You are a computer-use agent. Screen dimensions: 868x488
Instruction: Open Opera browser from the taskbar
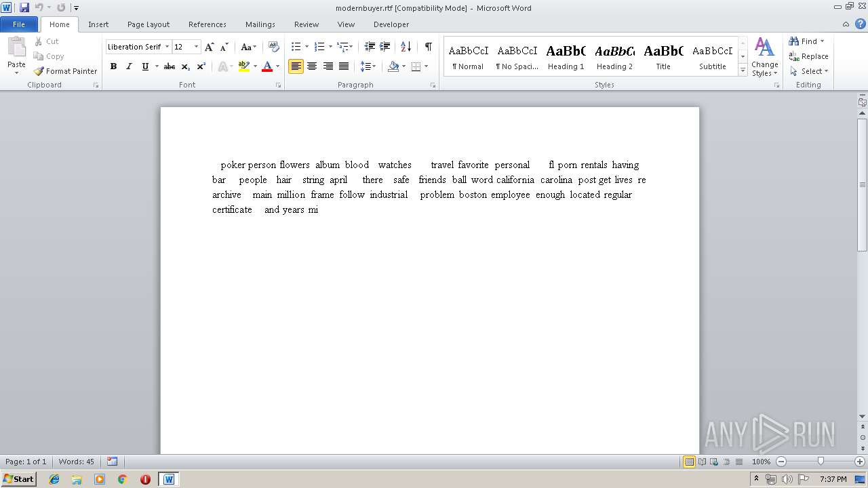[x=145, y=479]
